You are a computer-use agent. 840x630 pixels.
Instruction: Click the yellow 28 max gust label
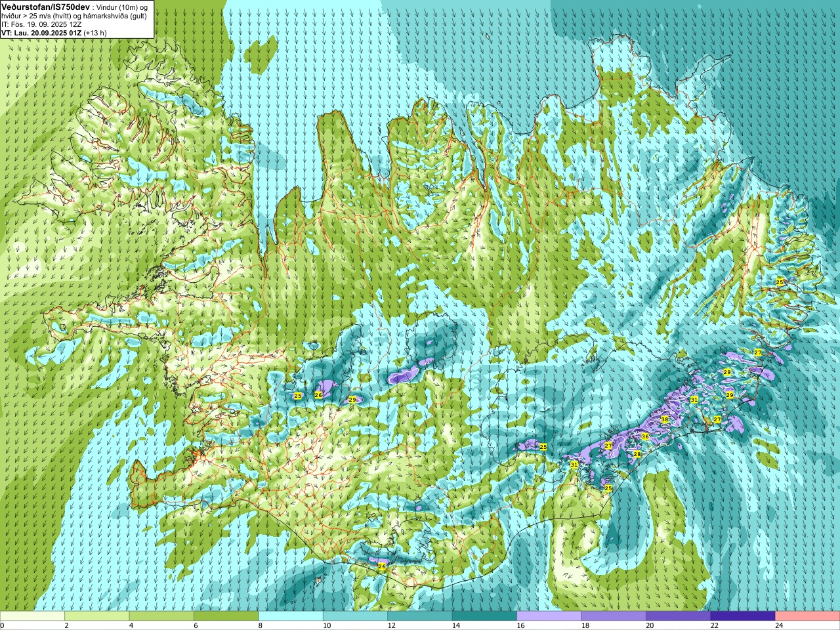pos(637,454)
